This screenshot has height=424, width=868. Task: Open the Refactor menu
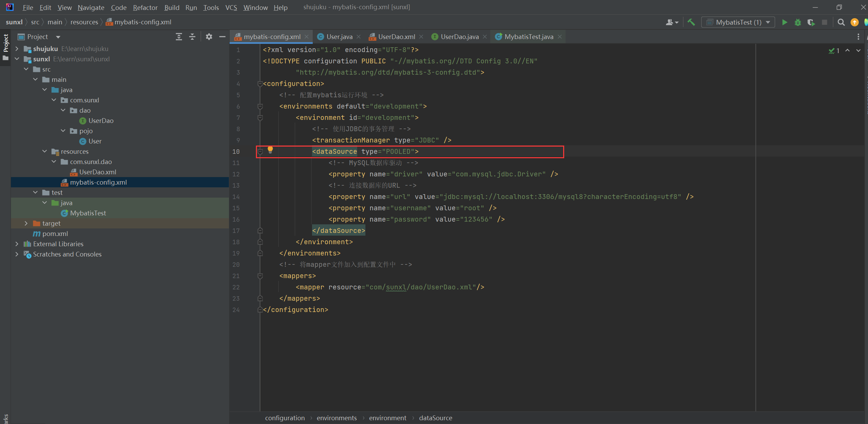pyautogui.click(x=145, y=7)
